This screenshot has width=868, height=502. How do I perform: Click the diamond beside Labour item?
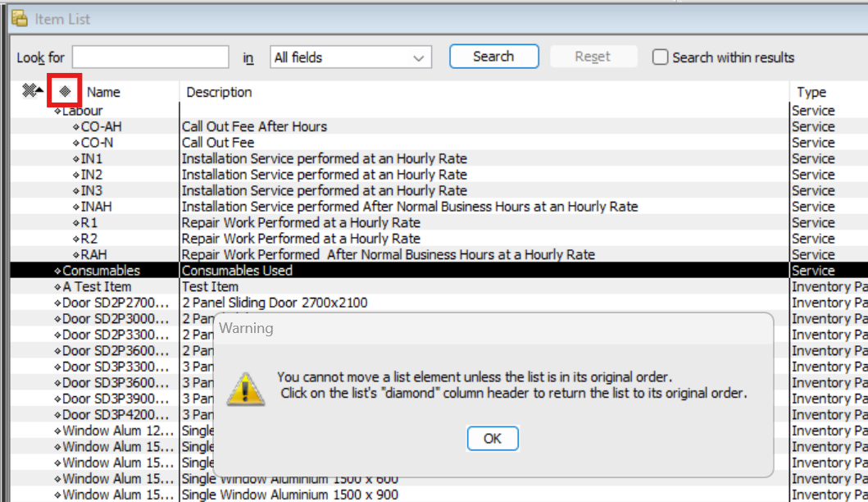(57, 111)
